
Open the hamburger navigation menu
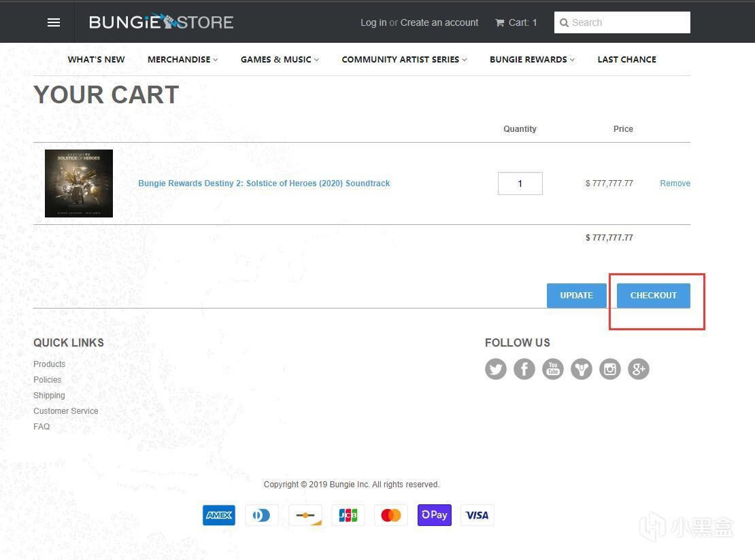[54, 22]
